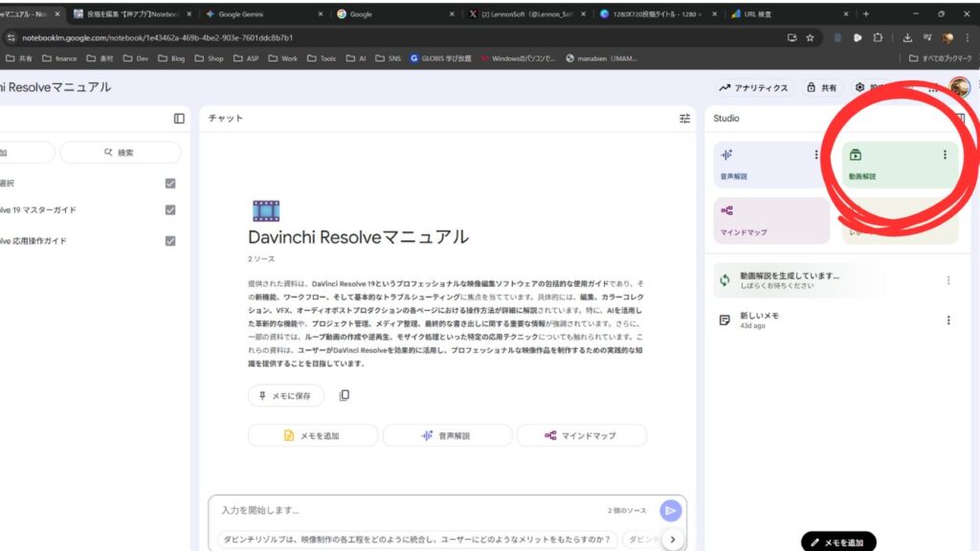Click the 音声解説 button under summary
Screen dimensions: 980x551
(x=447, y=435)
